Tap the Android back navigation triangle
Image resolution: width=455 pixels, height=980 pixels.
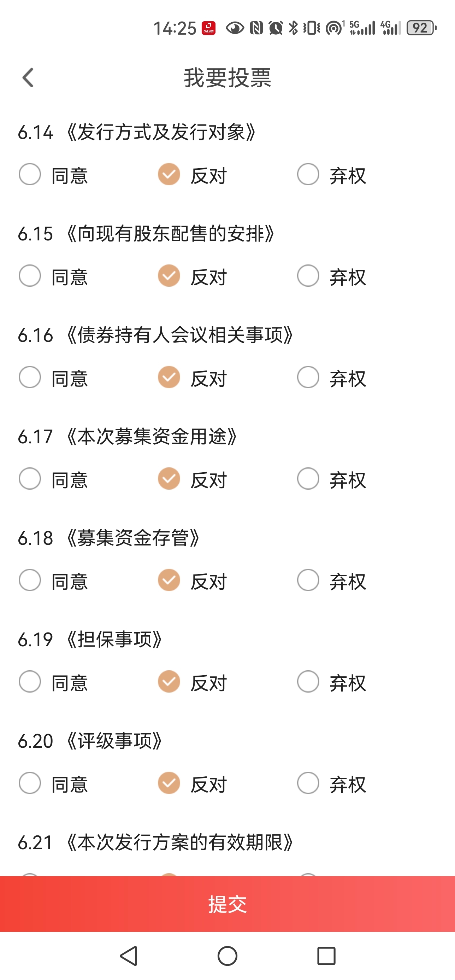(129, 956)
